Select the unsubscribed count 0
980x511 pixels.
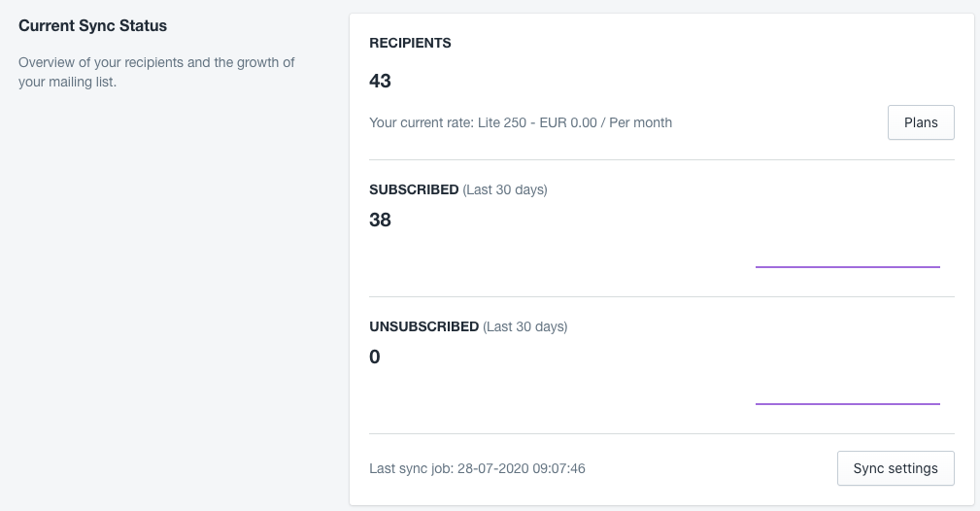[x=375, y=358]
